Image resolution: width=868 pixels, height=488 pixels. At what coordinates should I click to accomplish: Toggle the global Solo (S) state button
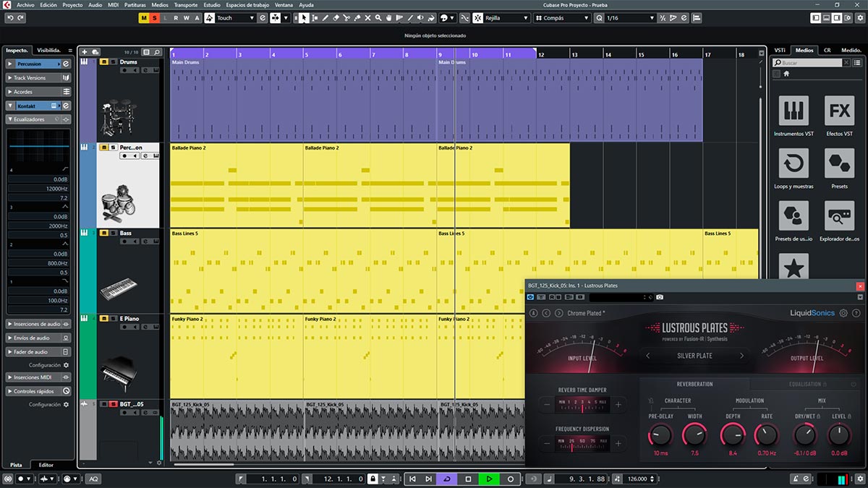[155, 17]
